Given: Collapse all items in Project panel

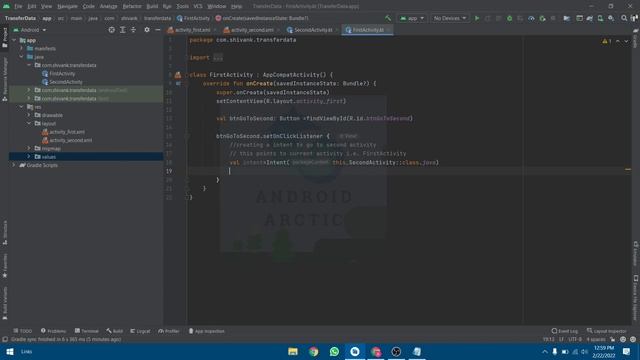Looking at the screenshot, I should (x=133, y=30).
